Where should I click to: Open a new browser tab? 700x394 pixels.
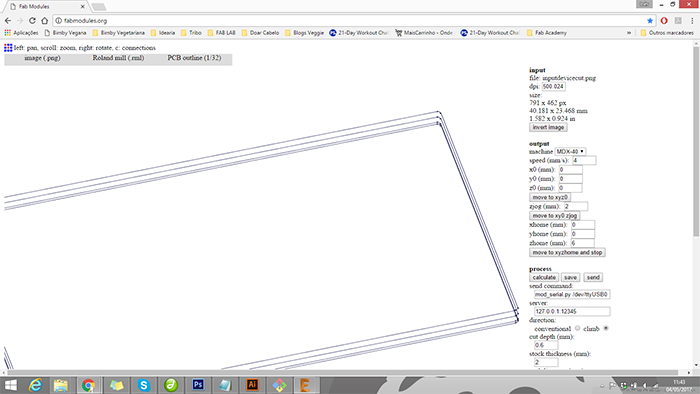[x=99, y=7]
